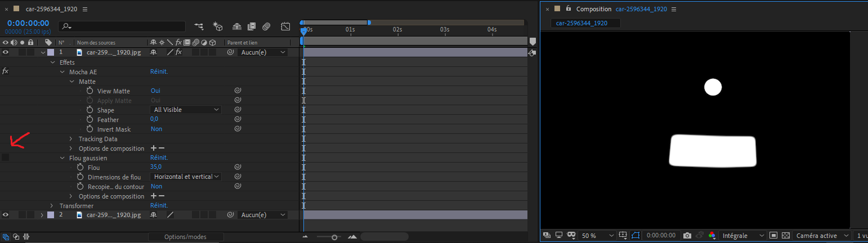Select the car-2596344_1920 viewer tab

coord(585,23)
